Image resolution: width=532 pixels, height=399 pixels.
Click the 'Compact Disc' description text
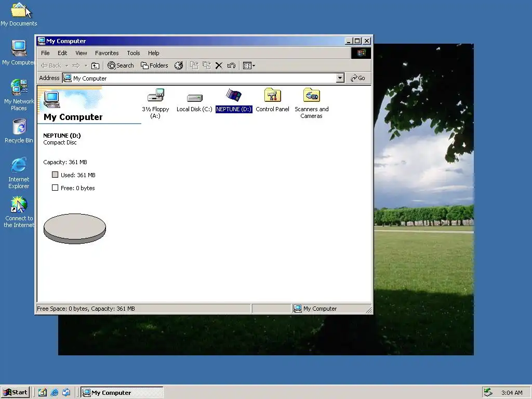click(x=60, y=142)
